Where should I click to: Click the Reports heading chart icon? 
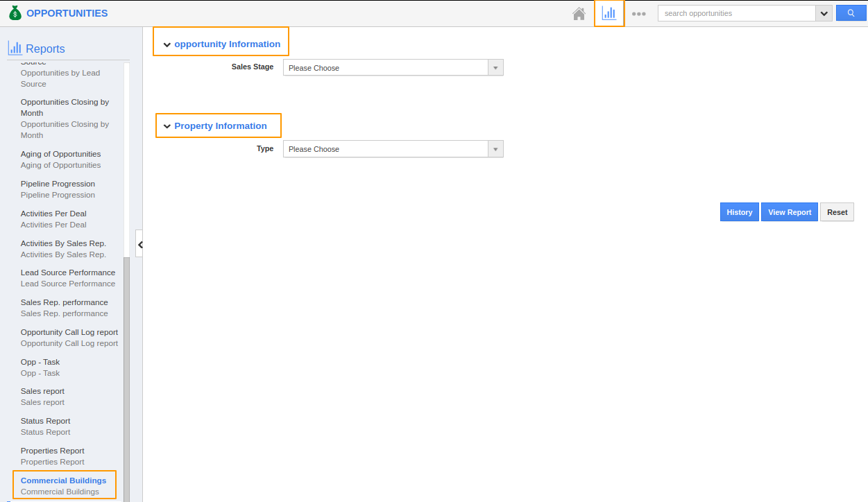(15, 48)
